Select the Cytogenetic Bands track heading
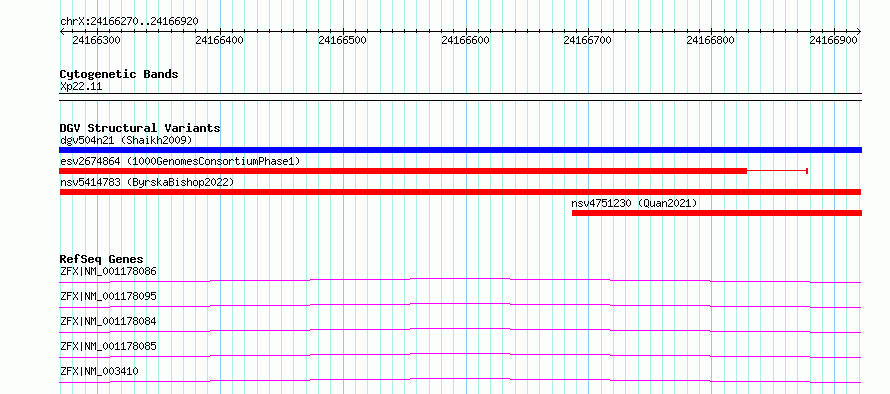The width and height of the screenshot is (890, 394). click(119, 74)
